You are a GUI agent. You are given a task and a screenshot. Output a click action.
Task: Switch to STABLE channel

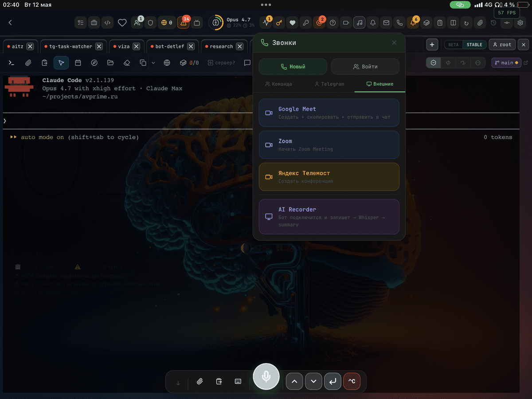tap(474, 45)
